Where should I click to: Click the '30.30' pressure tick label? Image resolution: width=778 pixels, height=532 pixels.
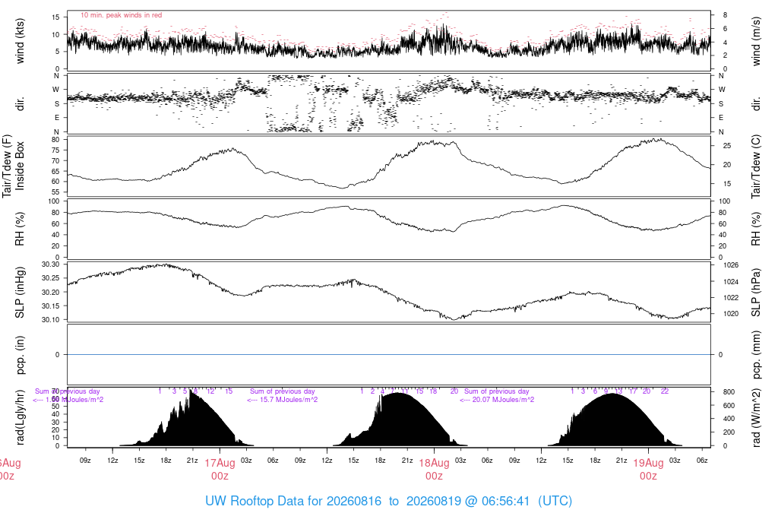(50, 264)
